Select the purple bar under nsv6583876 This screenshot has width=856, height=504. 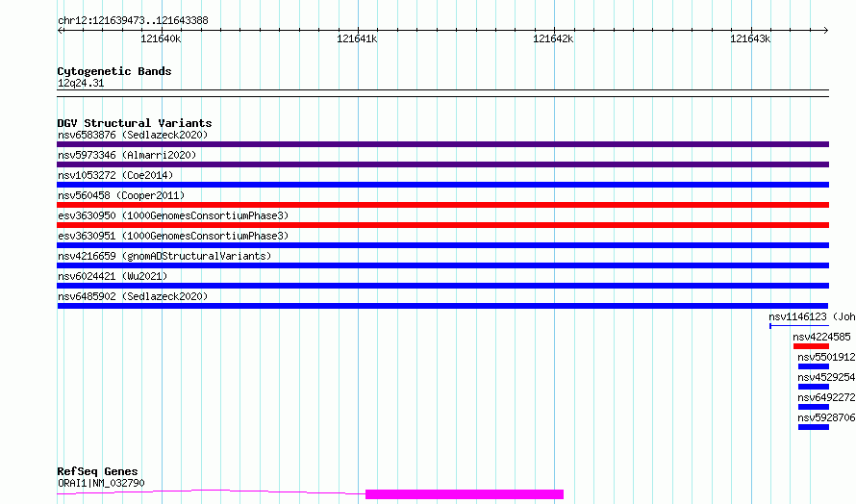pyautogui.click(x=442, y=144)
